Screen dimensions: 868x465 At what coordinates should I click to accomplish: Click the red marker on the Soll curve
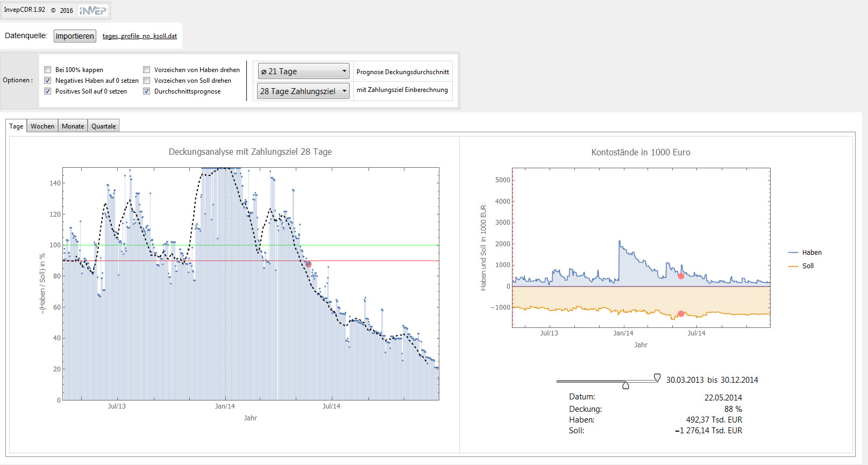click(x=681, y=313)
